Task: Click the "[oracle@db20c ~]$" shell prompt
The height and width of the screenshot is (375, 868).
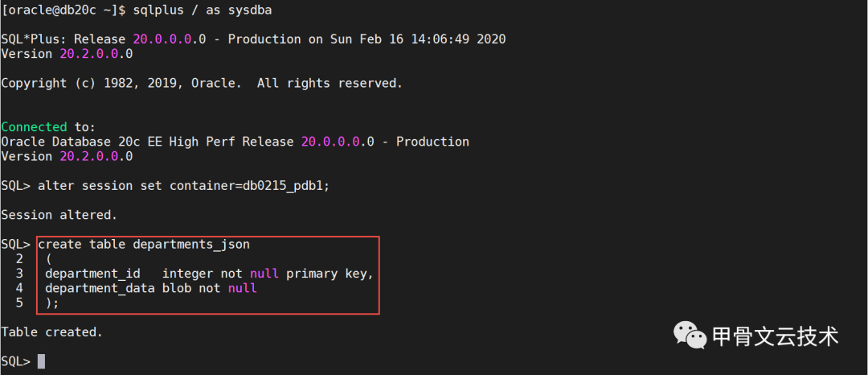Action: [x=63, y=10]
